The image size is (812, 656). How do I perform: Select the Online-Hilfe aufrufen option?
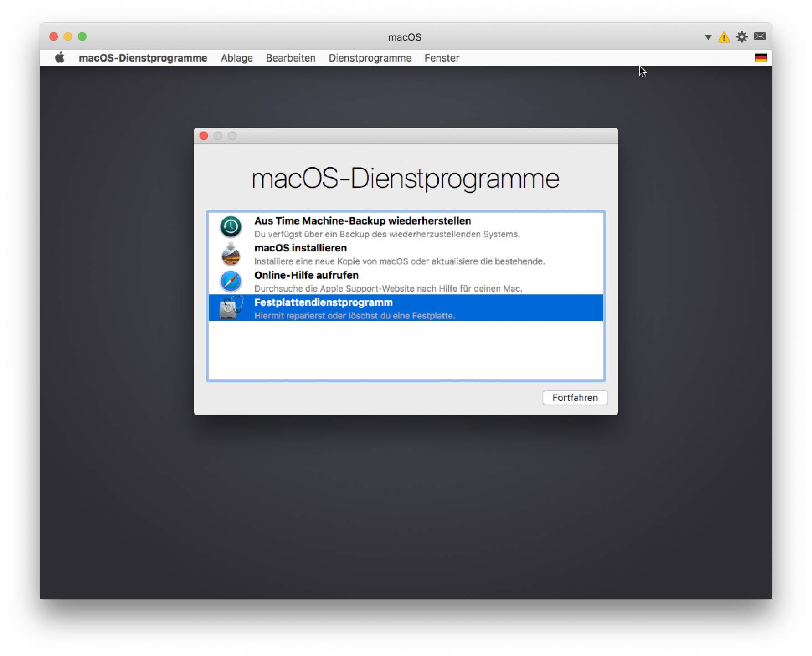(406, 281)
